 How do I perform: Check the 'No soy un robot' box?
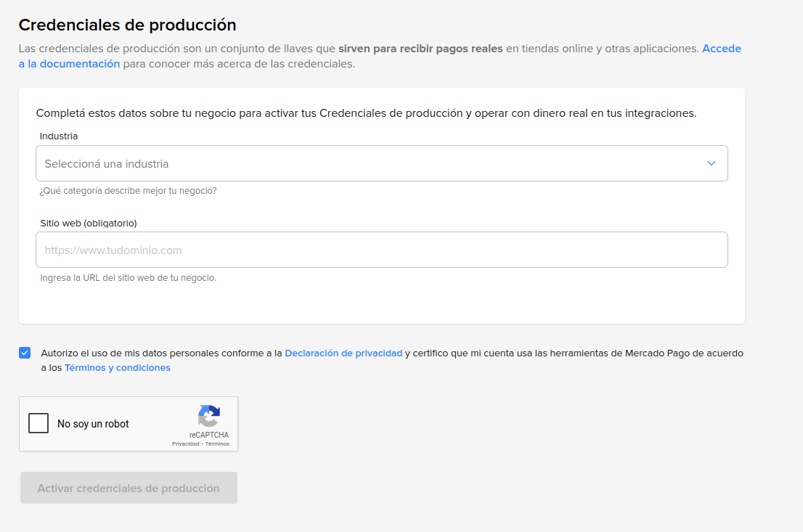click(38, 423)
